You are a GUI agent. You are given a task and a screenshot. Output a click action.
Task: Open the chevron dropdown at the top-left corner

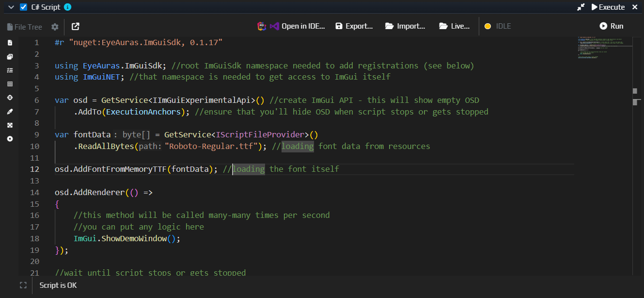click(x=11, y=7)
